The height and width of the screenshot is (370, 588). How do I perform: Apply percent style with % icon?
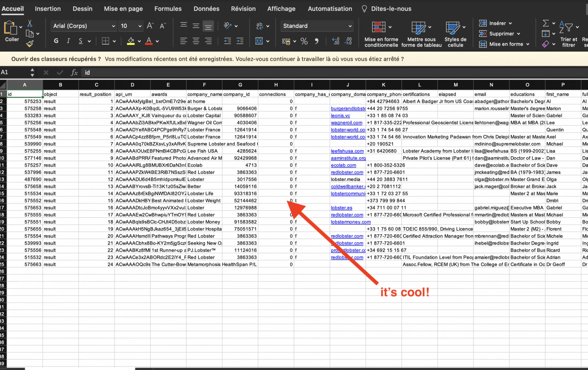coord(304,41)
